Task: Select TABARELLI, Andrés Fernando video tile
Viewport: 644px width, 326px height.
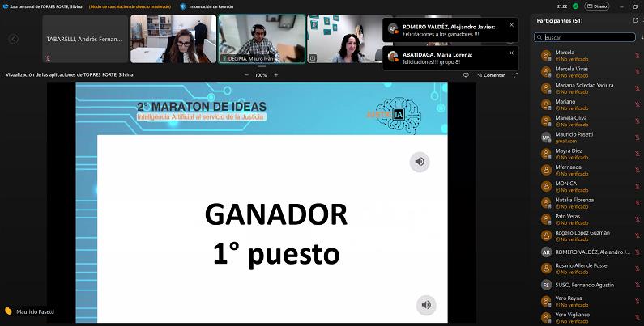Action: 85,39
